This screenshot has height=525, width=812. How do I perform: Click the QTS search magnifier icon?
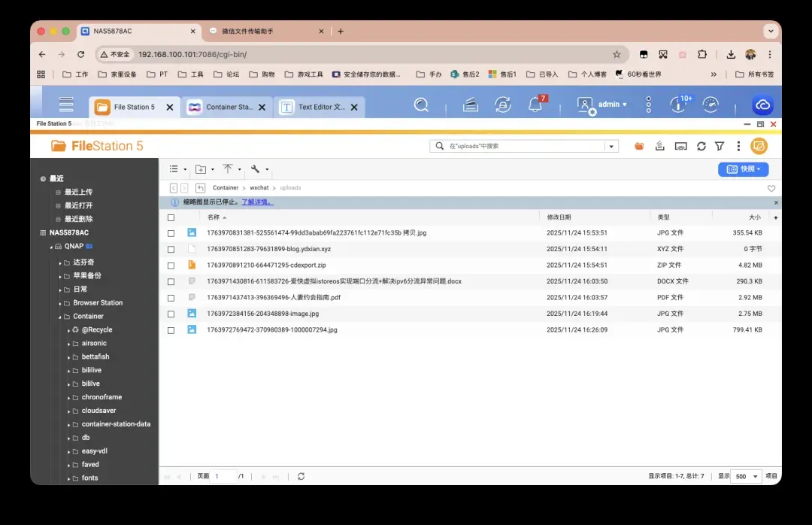tap(421, 105)
